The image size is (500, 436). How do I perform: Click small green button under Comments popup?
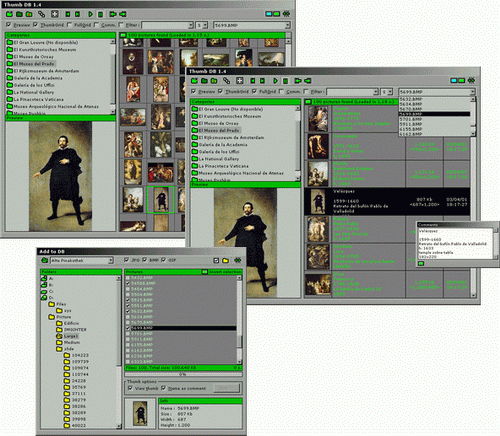421,263
